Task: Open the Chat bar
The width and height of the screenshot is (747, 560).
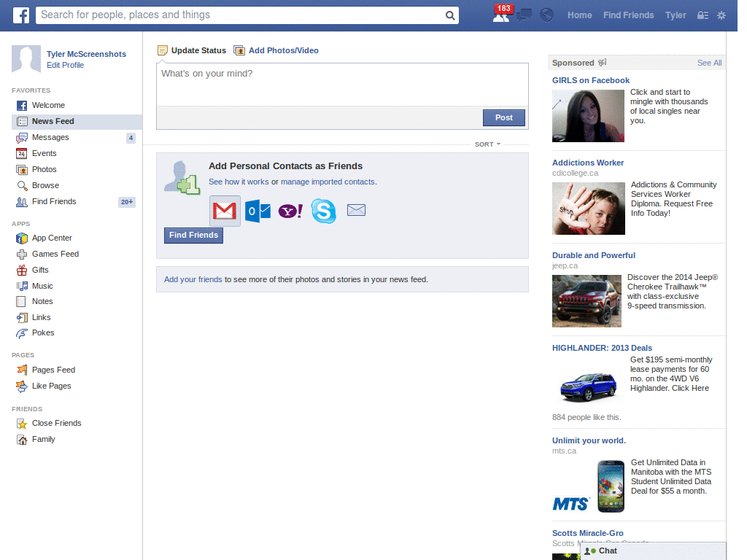Action: pos(653,551)
